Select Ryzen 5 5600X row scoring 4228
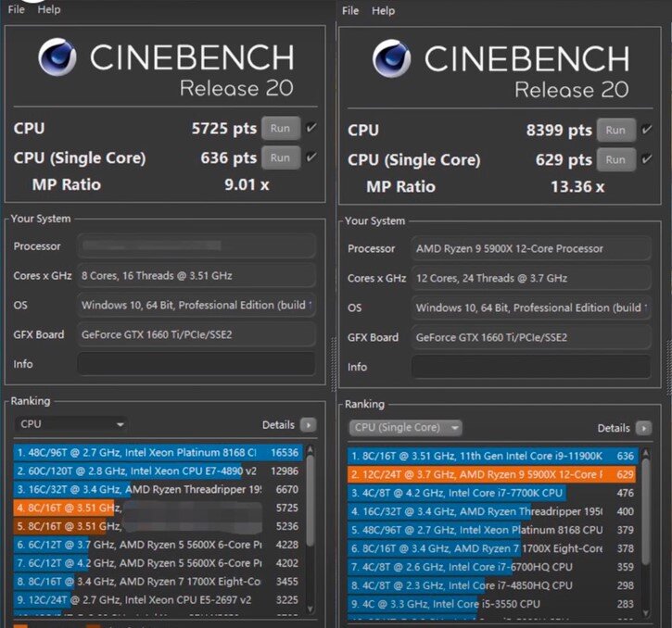Viewport: 672px width, 628px height. tap(158, 545)
